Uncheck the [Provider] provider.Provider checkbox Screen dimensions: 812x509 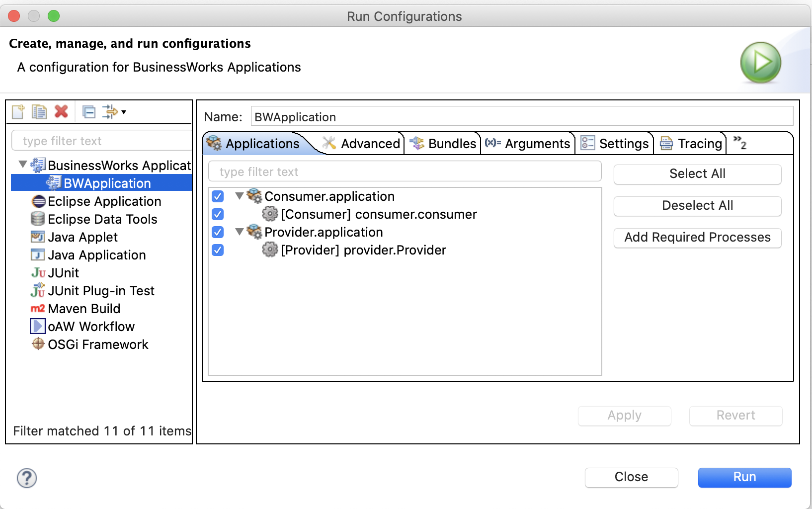[218, 250]
